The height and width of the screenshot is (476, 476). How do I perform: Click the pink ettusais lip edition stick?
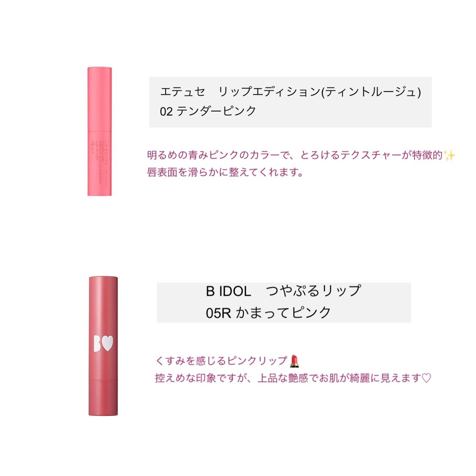point(99,131)
